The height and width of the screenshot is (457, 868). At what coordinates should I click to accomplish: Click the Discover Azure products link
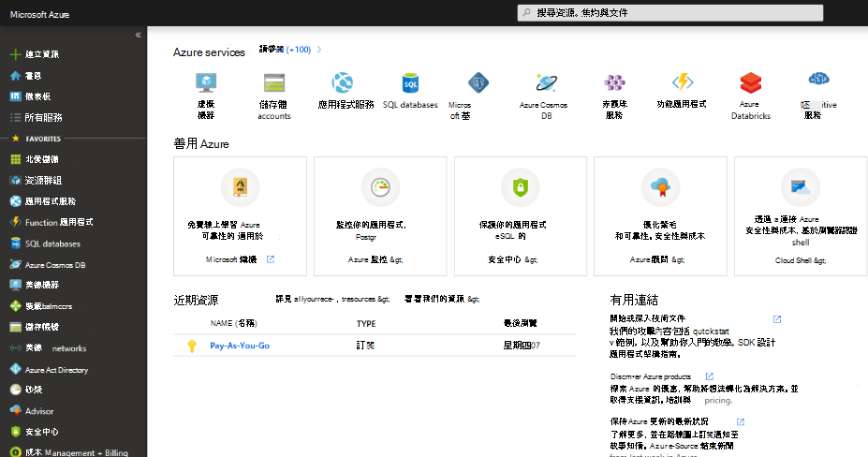[x=651, y=376]
